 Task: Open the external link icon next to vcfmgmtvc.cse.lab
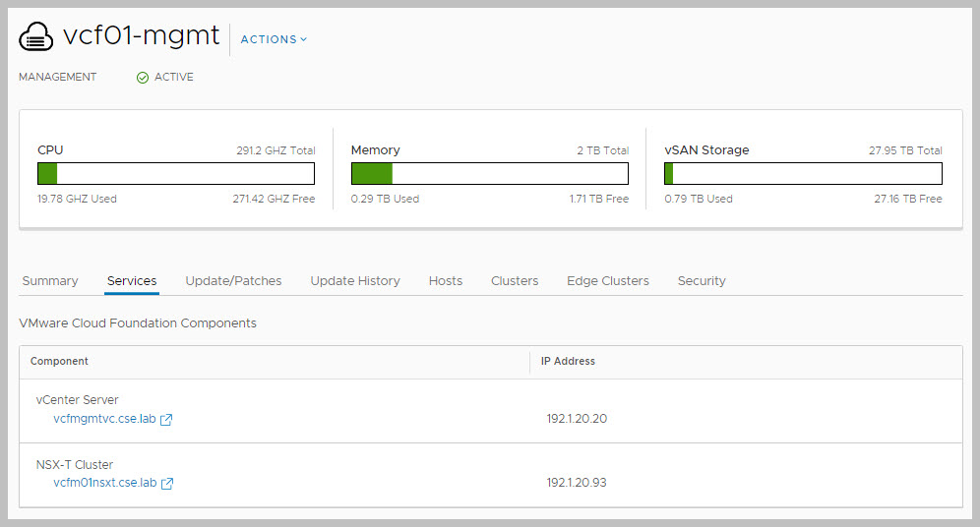click(167, 420)
